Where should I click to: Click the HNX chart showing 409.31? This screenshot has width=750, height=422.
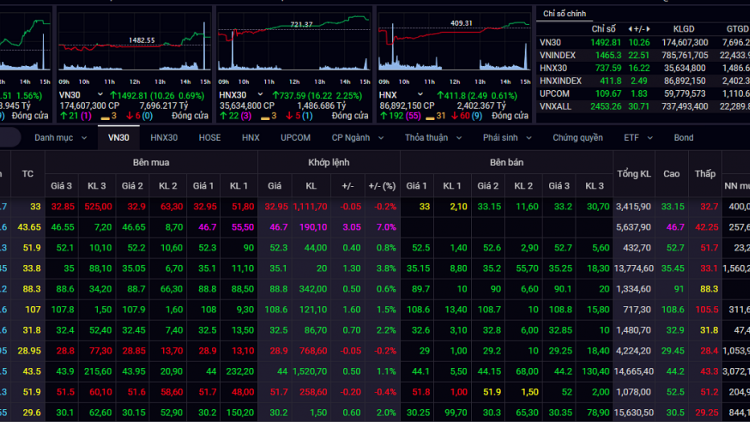[x=454, y=48]
